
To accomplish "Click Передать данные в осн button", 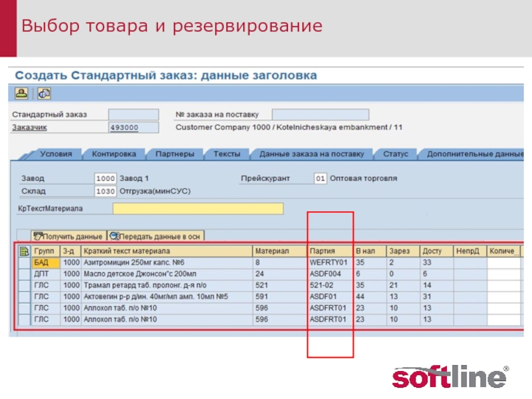I will [156, 237].
